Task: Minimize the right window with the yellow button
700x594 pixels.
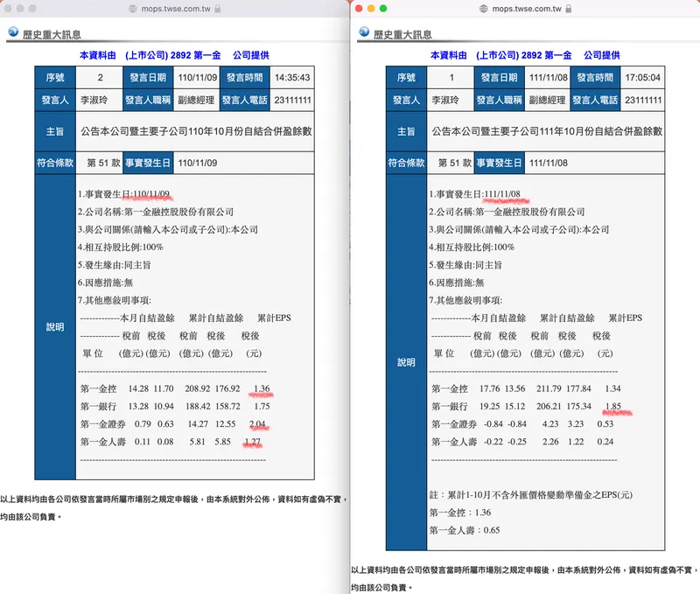Action: click(x=371, y=9)
